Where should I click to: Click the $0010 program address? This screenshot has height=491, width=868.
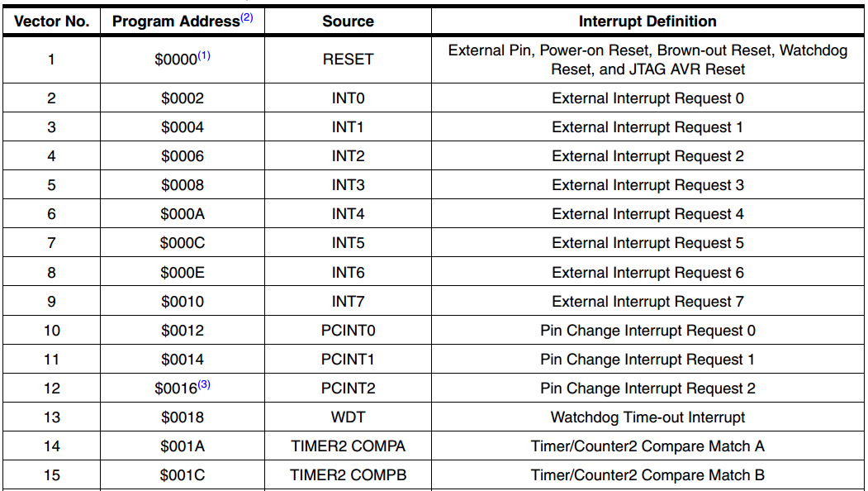point(183,302)
